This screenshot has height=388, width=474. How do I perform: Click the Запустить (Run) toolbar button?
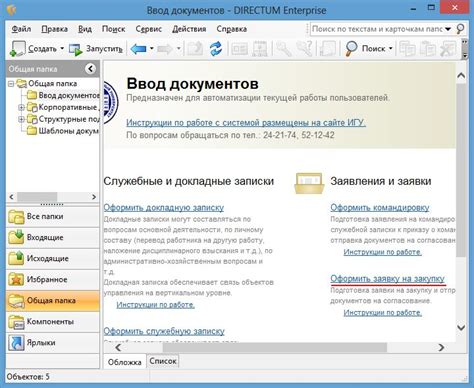[96, 49]
